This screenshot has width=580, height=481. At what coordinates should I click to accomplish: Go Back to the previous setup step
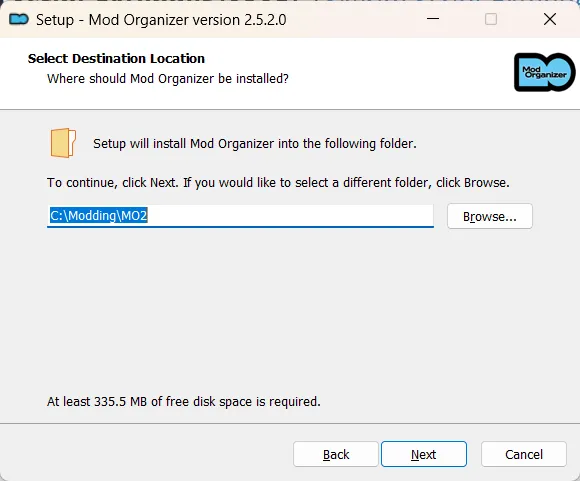pos(335,454)
